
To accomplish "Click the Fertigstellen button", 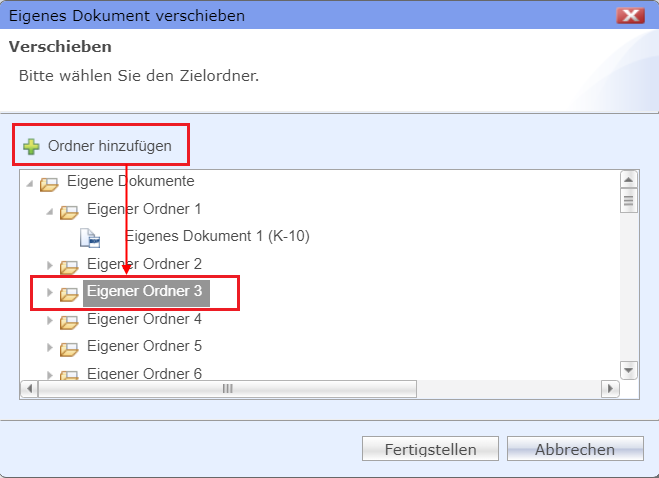I will pyautogui.click(x=430, y=449).
